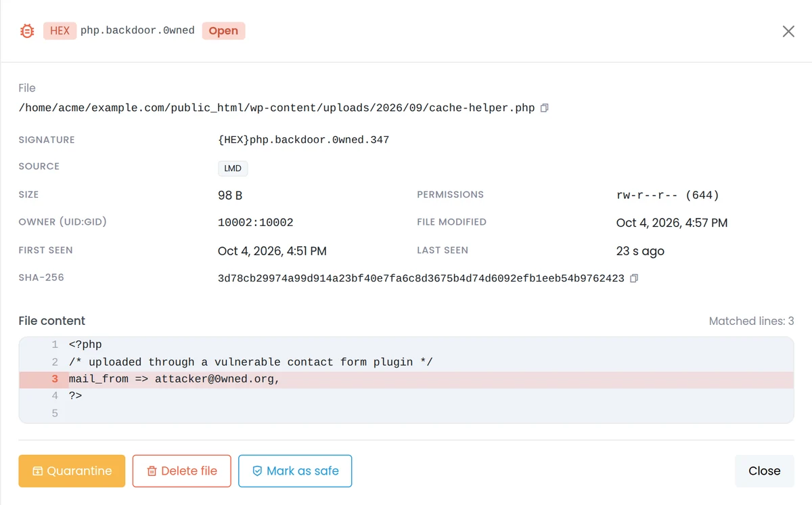812x505 pixels.
Task: Click the Close button at bottom right
Action: point(765,471)
